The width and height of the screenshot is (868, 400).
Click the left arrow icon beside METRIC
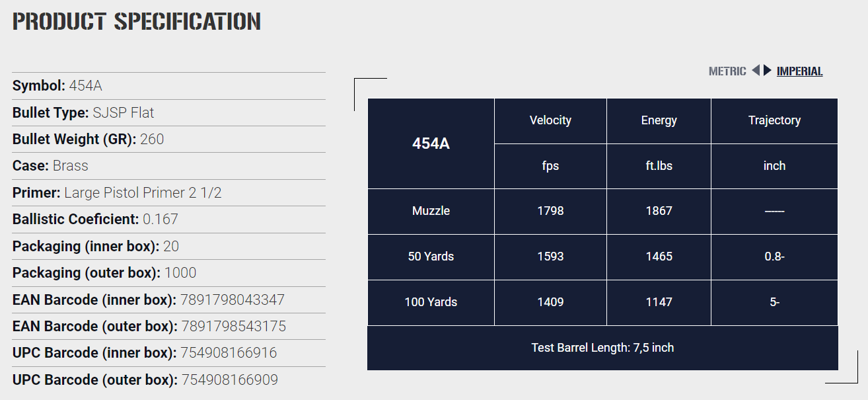pyautogui.click(x=756, y=71)
